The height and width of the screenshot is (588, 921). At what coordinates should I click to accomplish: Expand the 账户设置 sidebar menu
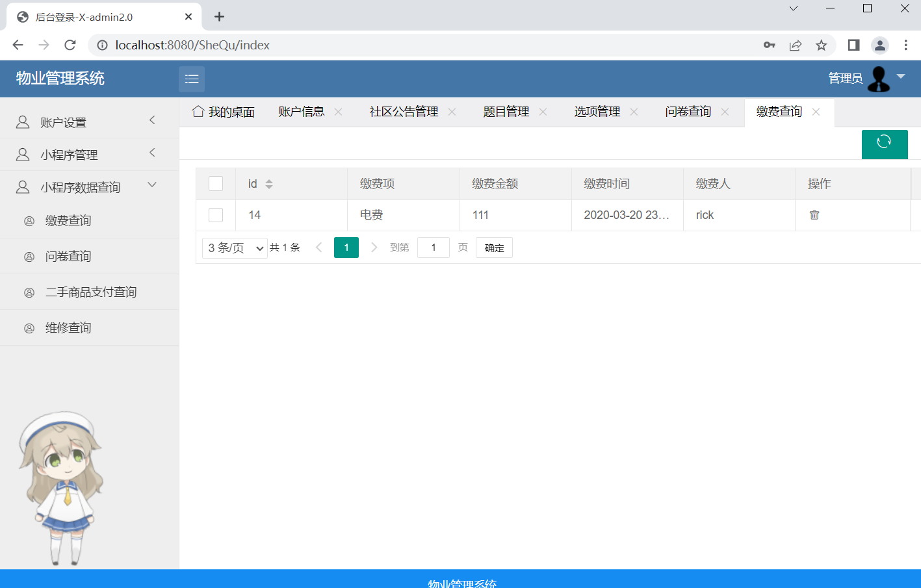89,122
